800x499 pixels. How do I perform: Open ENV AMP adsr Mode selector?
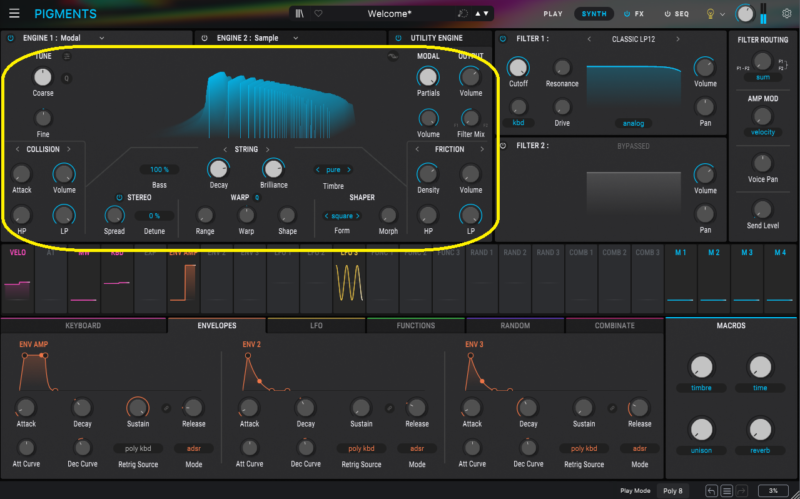[194, 449]
